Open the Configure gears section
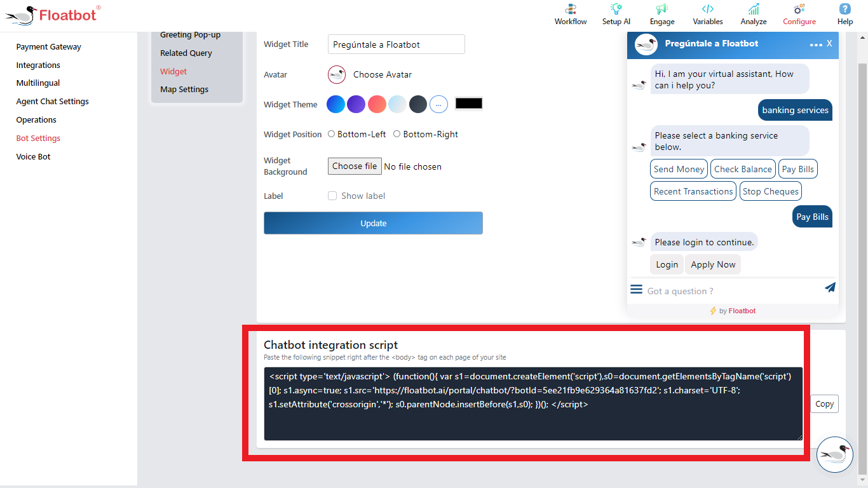The image size is (868, 488). tap(799, 14)
